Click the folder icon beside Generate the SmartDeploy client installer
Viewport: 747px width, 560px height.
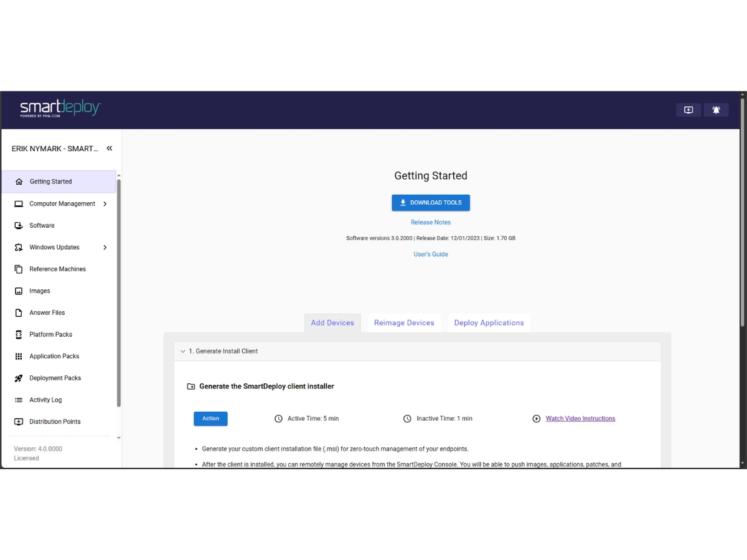tap(191, 386)
